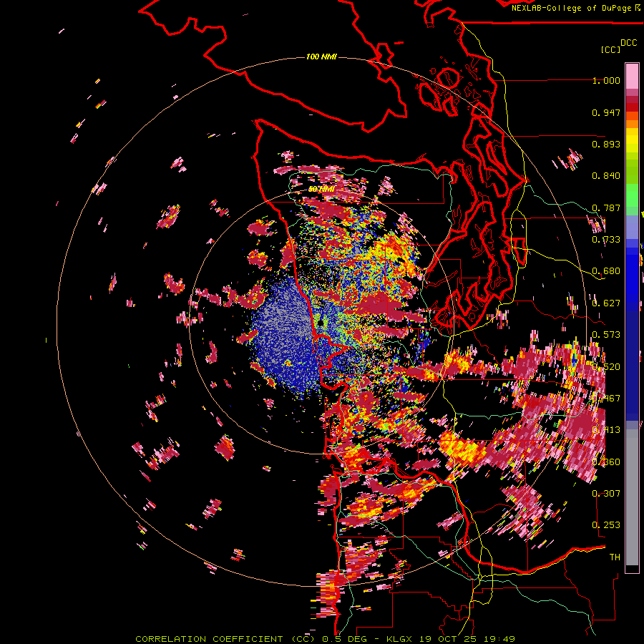Screen dimensions: 644x644
Task: Click the TH threshold label
Action: pyautogui.click(x=615, y=557)
